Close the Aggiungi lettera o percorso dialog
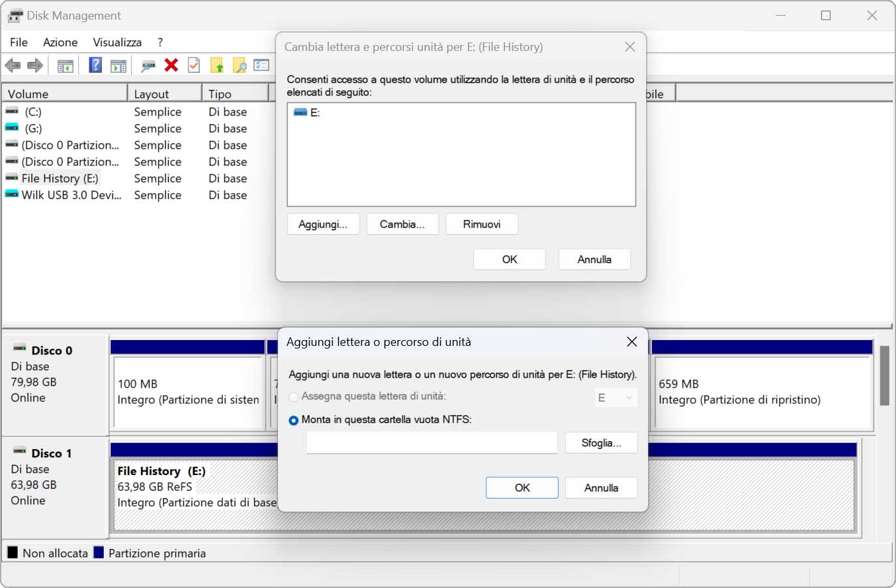The image size is (896, 588). (x=632, y=342)
